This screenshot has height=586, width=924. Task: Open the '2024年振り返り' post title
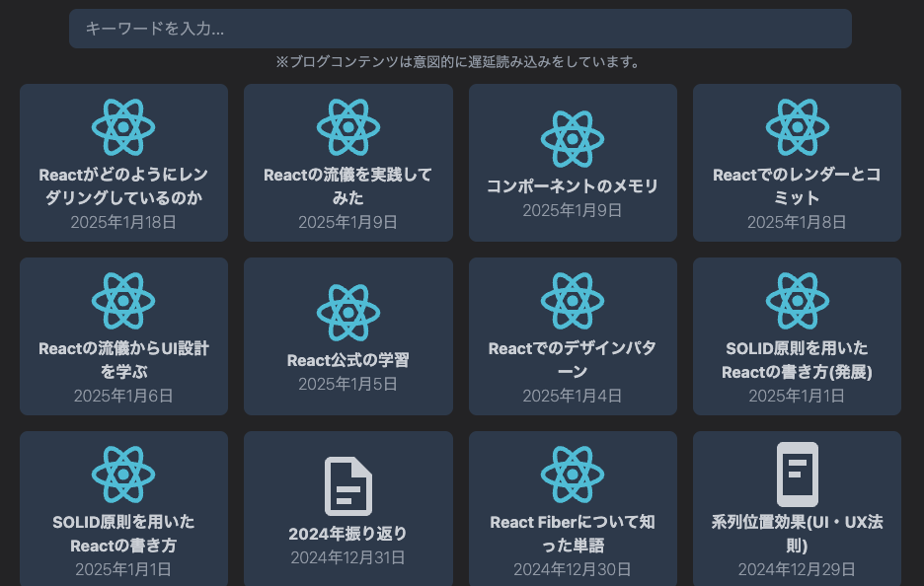347,534
